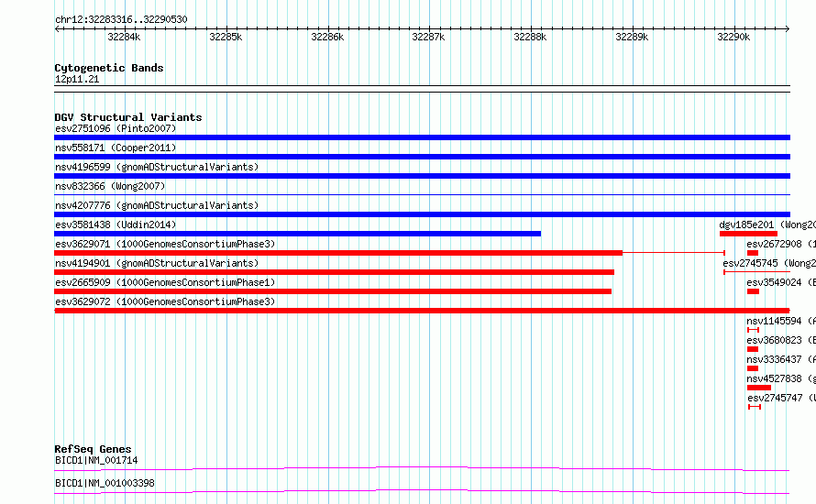Select the red bar under nsv4194901

pyautogui.click(x=334, y=272)
